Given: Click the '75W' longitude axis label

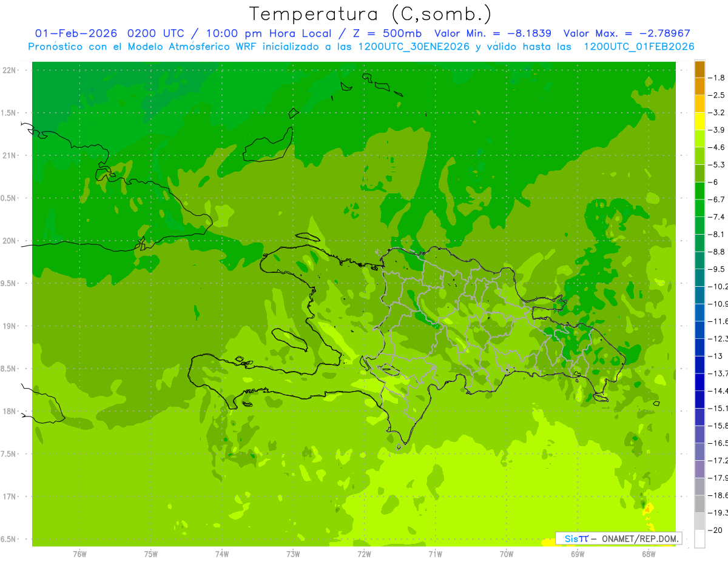Looking at the screenshot, I should (x=151, y=554).
